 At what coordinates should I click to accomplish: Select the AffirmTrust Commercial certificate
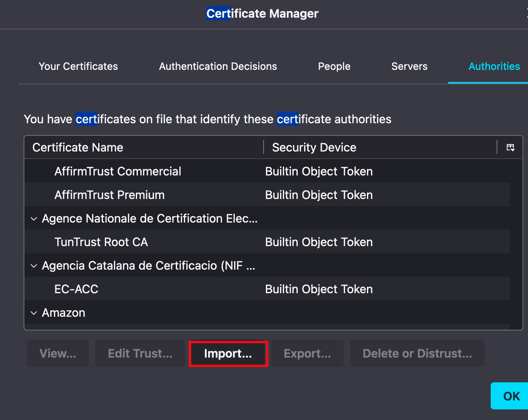[118, 171]
